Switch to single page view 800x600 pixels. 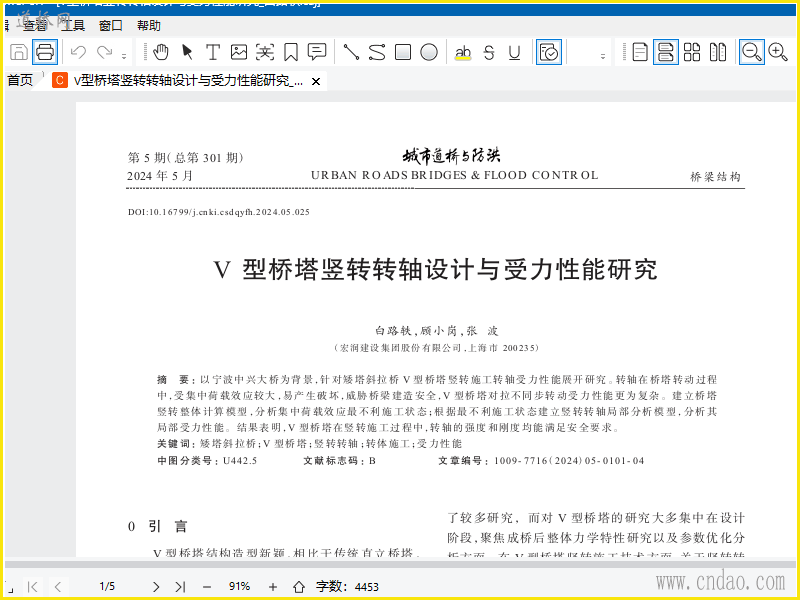coord(640,52)
